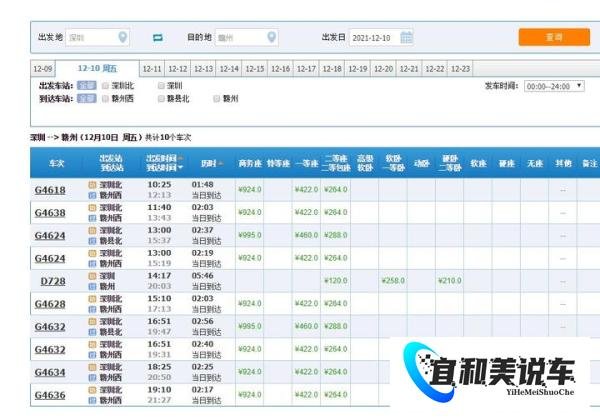Click the 车次 column header

[57, 163]
